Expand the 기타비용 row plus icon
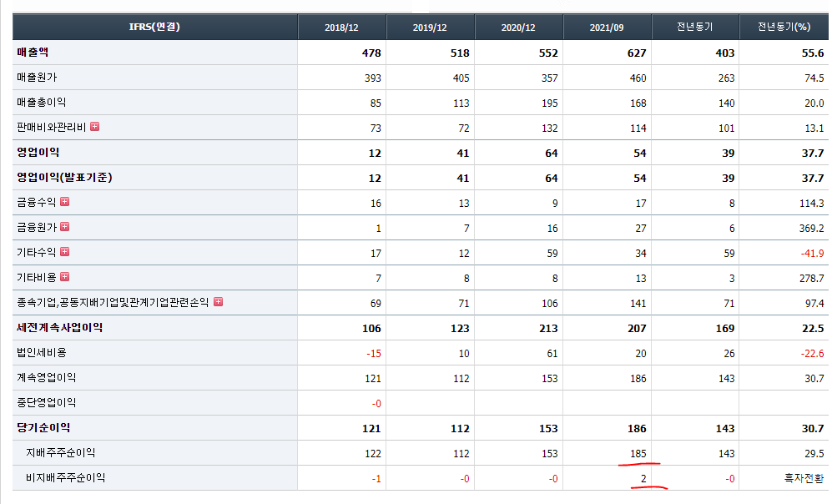The width and height of the screenshot is (832, 504). coord(65,276)
